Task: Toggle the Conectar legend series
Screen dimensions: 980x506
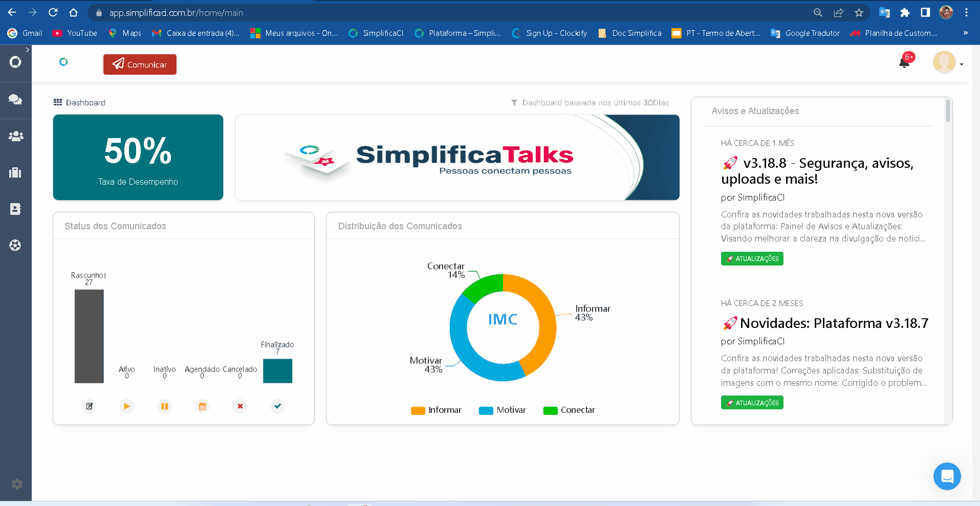Action: click(x=569, y=410)
